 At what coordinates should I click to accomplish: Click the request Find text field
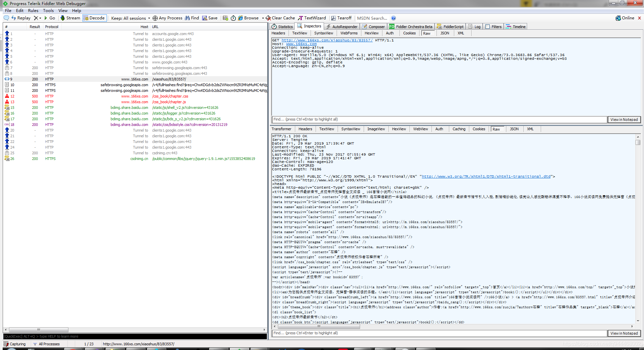[439, 120]
